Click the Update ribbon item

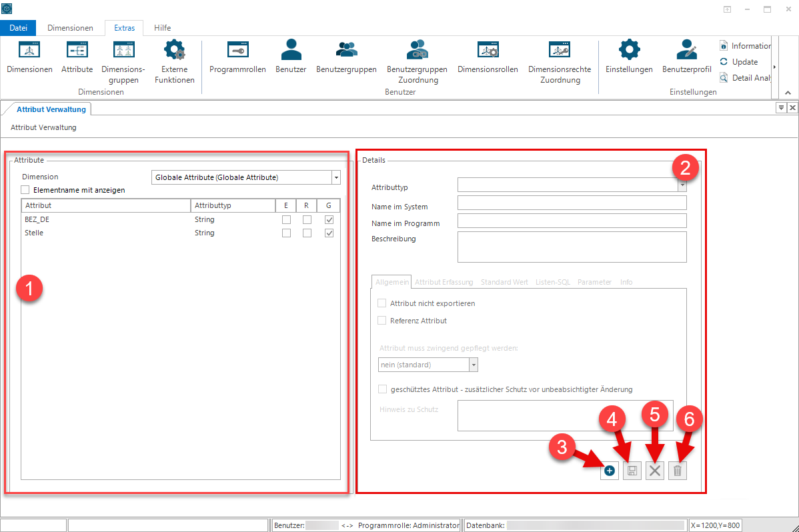[x=739, y=61]
